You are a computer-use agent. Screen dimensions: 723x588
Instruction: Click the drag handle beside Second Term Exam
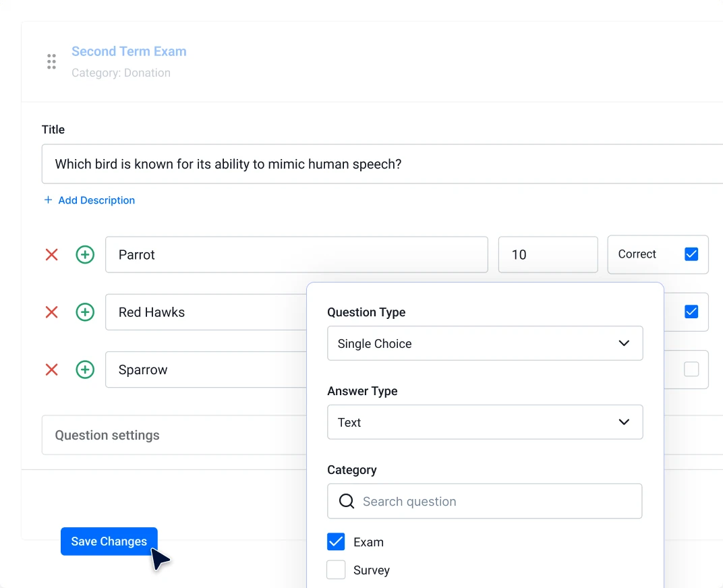point(51,61)
